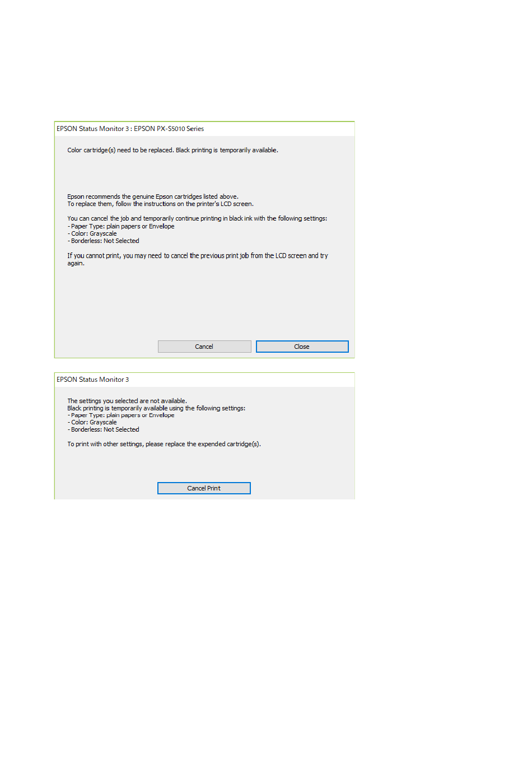The width and height of the screenshot is (532, 767).
Task: Click the lower 'EPSON Status Monitor 3' title bar
Action: (204, 380)
